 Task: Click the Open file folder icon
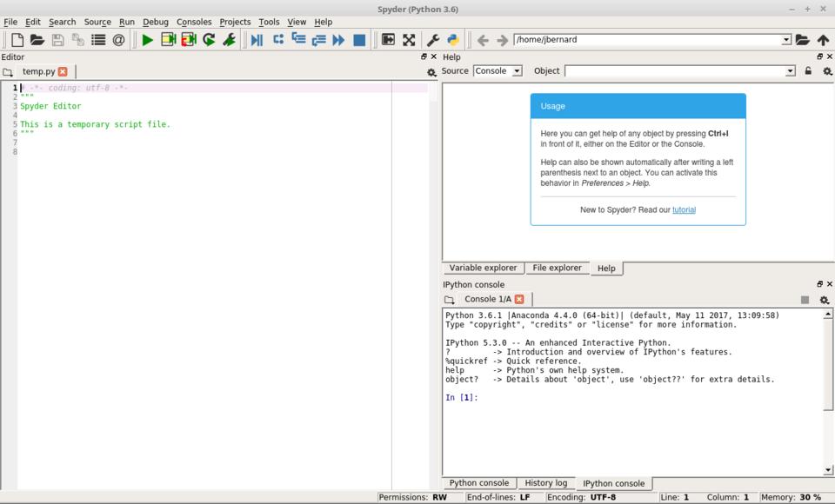[37, 40]
